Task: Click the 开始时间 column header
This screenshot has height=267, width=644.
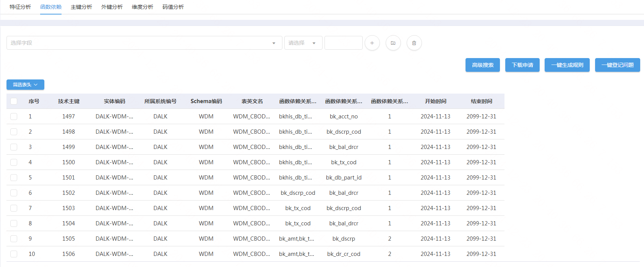Action: tap(436, 101)
